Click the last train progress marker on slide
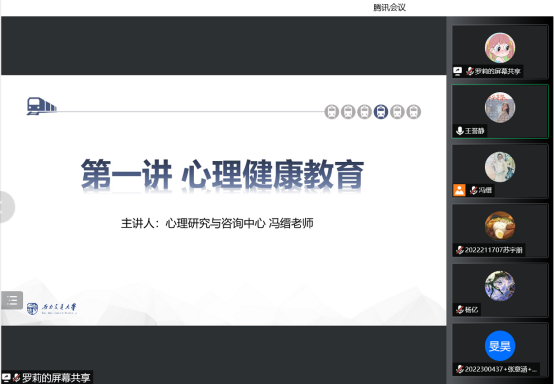Screen dimensions: 554x384 coord(413,112)
